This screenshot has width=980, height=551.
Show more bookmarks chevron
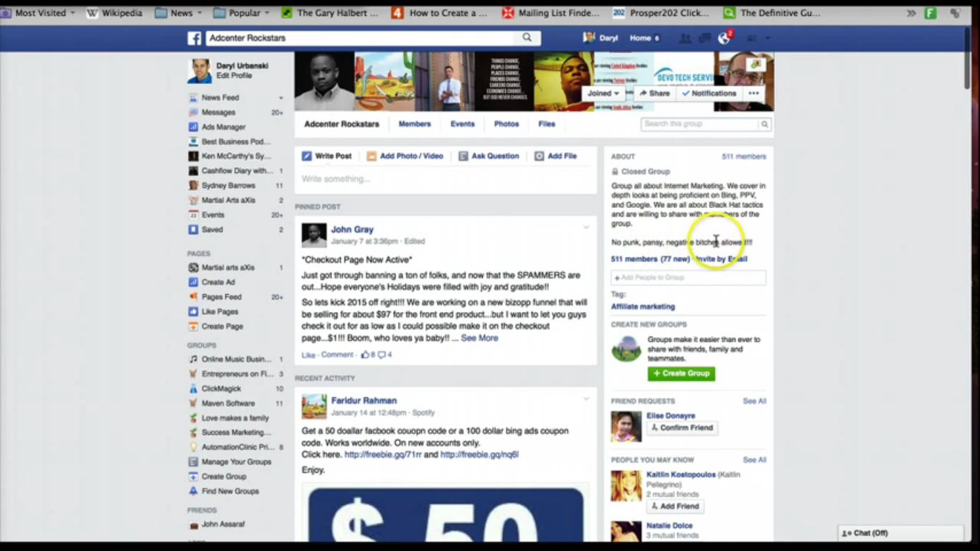click(x=911, y=13)
